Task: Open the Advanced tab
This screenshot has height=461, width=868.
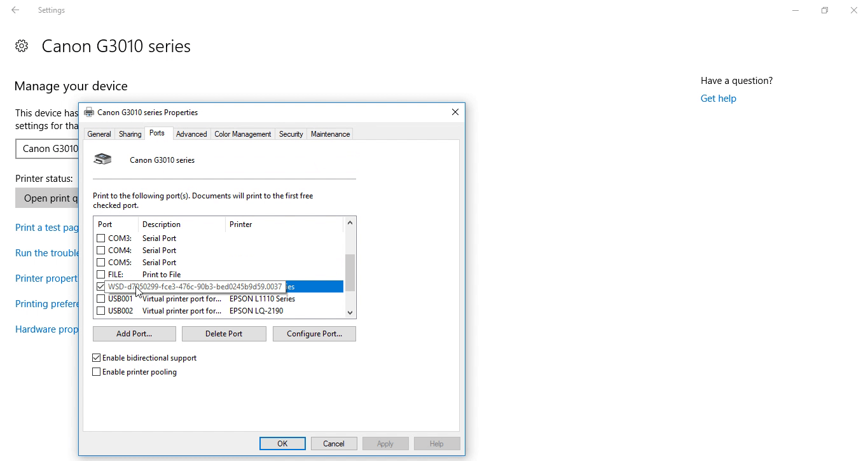Action: click(x=191, y=134)
